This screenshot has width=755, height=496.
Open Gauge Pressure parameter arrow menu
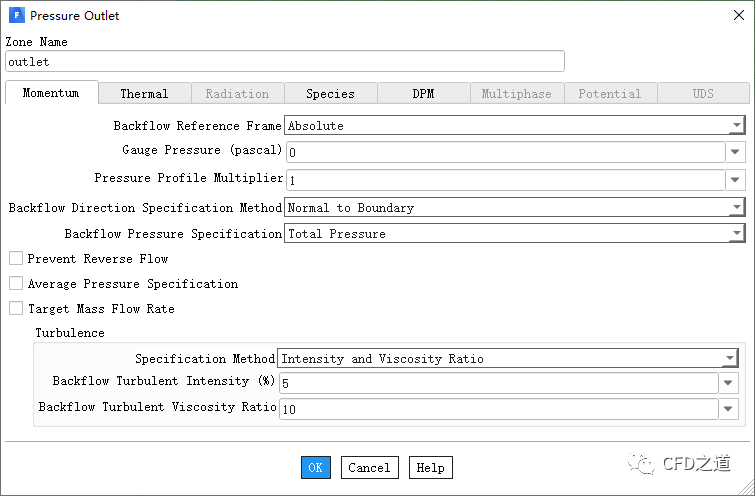(x=736, y=152)
